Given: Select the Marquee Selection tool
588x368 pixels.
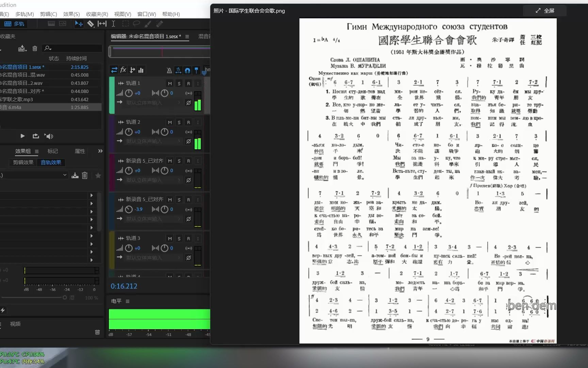Looking at the screenshot, I should coord(126,24).
